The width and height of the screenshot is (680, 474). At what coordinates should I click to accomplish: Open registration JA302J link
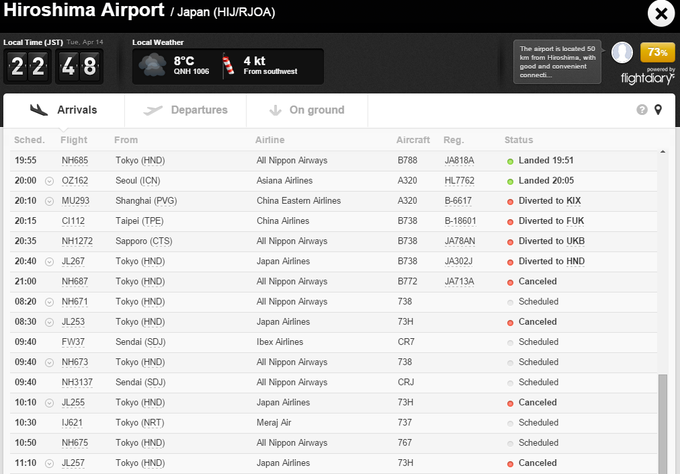pos(458,262)
